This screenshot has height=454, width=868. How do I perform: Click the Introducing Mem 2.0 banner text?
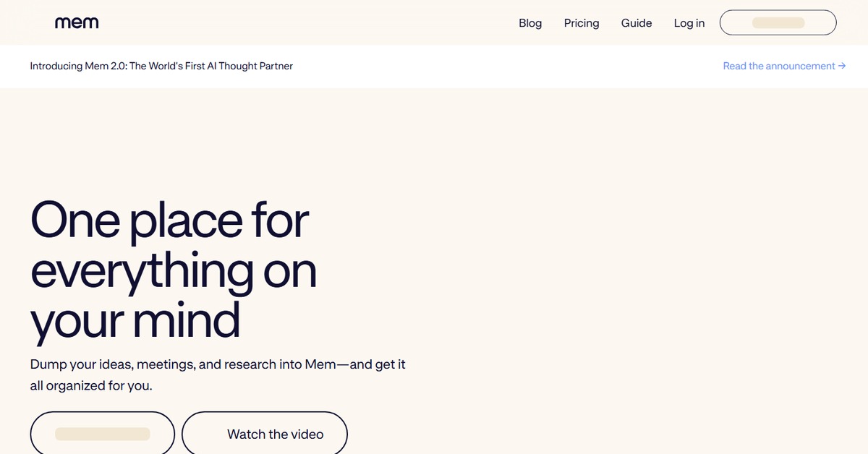(x=161, y=66)
